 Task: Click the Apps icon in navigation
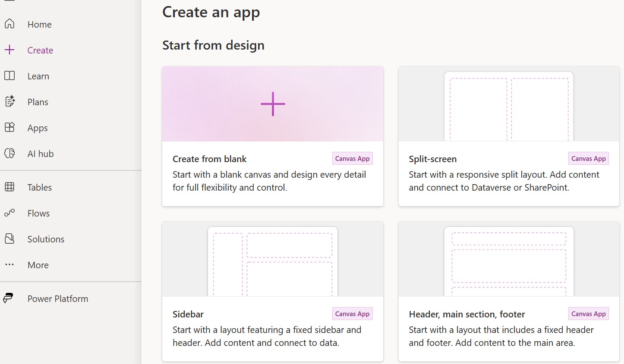pyautogui.click(x=9, y=128)
